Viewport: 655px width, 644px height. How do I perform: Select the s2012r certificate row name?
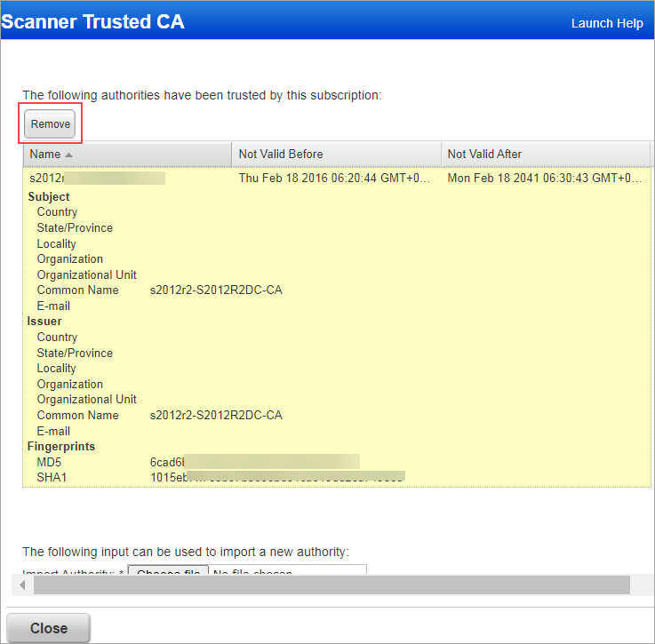(x=97, y=178)
